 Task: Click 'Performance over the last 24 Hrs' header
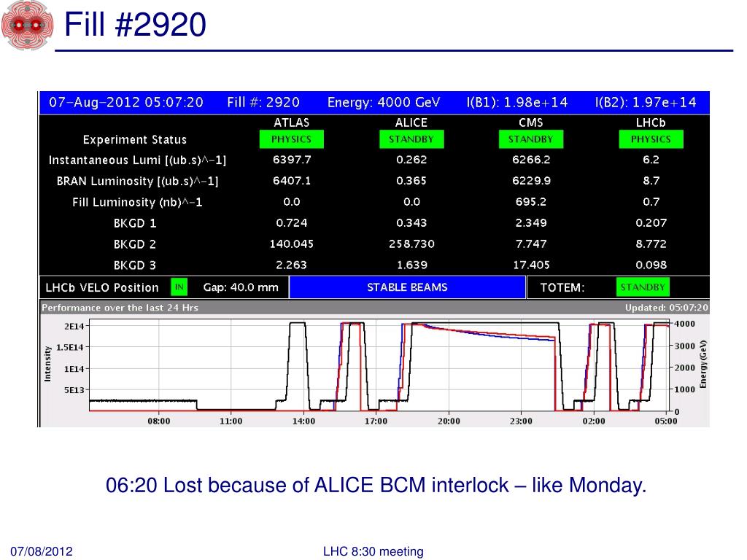(120, 308)
